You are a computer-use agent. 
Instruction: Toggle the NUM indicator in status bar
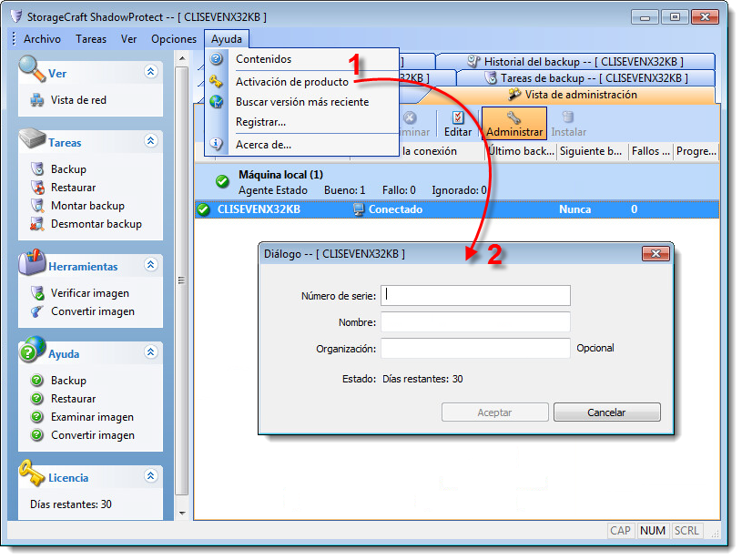click(x=652, y=531)
